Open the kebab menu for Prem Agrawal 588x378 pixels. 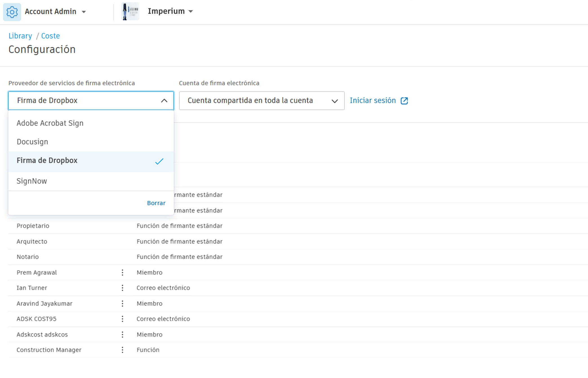122,272
